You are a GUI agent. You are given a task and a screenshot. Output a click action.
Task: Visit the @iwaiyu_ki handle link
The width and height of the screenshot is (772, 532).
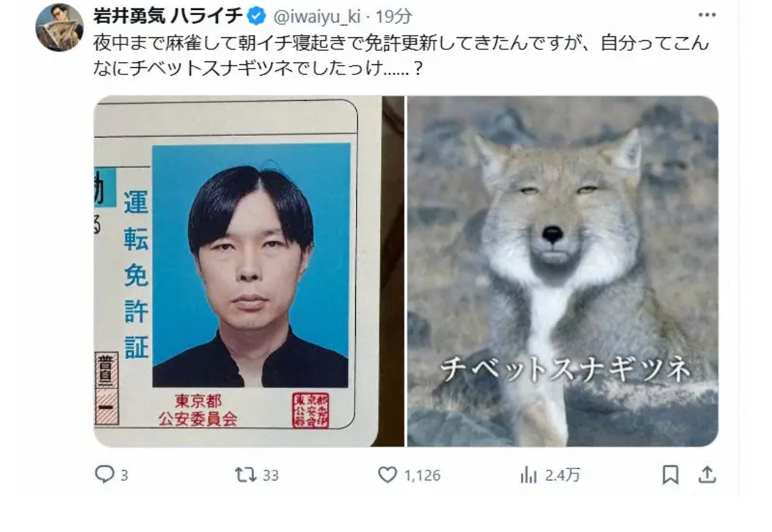[317, 16]
